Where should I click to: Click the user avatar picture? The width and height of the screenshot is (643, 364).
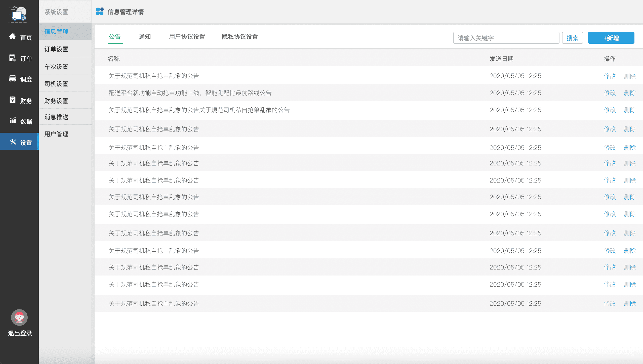[x=19, y=317]
